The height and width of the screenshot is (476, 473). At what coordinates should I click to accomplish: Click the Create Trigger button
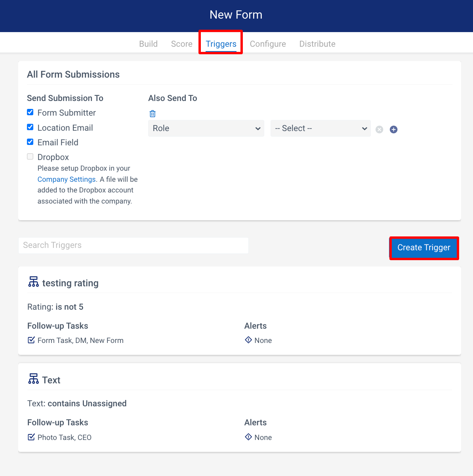[x=424, y=248]
